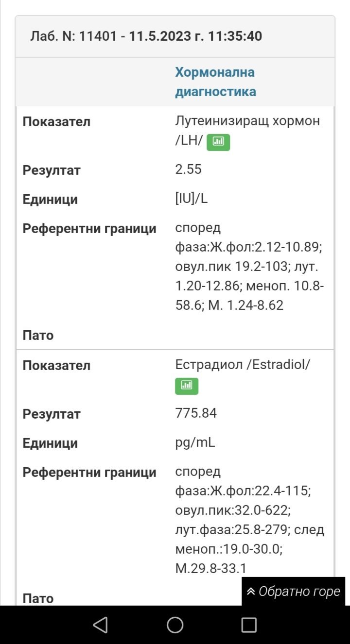The image size is (350, 644).
Task: Click the 'Обратно горе' back-to-top button
Action: coord(293,592)
